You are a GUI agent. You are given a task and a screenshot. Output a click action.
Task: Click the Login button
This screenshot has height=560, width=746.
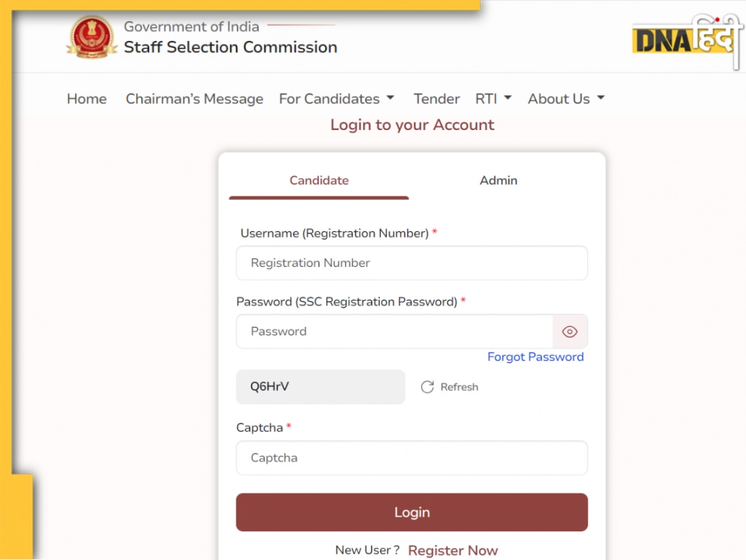(x=412, y=512)
